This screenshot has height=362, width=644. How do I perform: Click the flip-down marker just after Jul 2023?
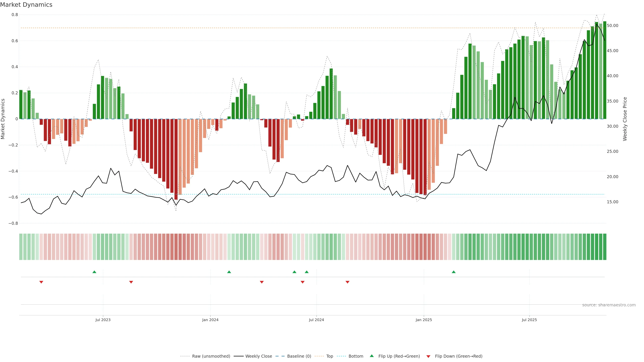tap(131, 282)
